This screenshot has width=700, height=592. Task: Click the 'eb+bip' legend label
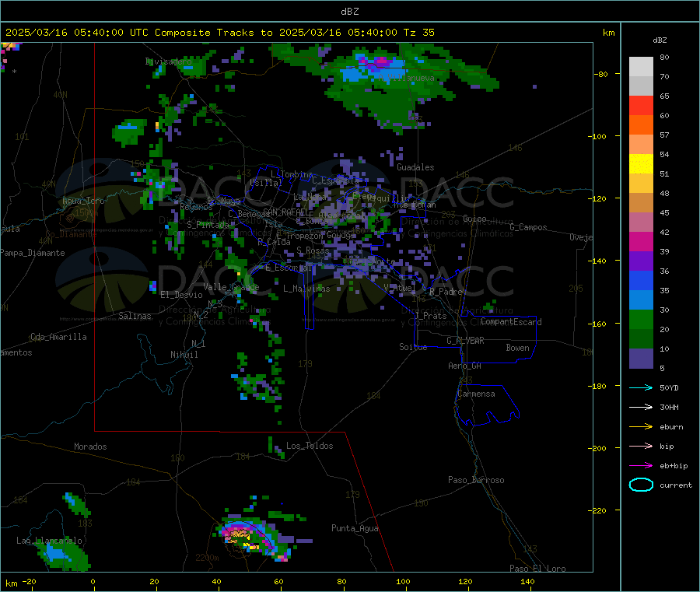tap(674, 466)
